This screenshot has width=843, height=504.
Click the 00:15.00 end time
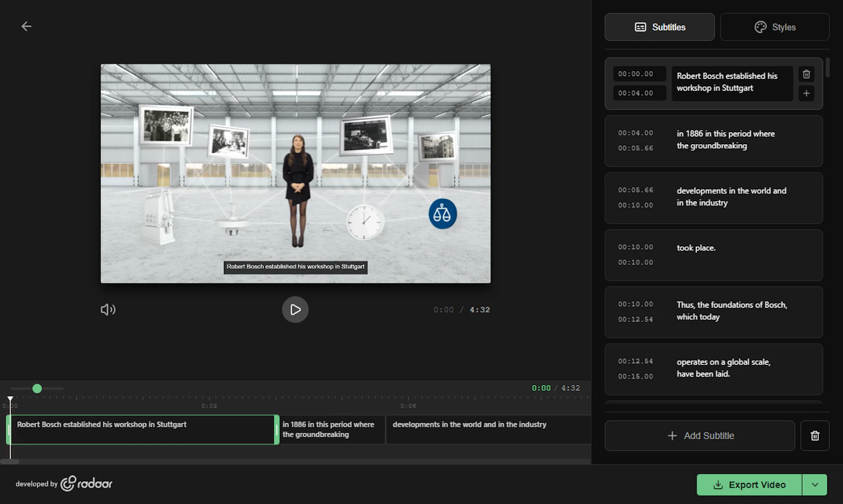click(635, 376)
